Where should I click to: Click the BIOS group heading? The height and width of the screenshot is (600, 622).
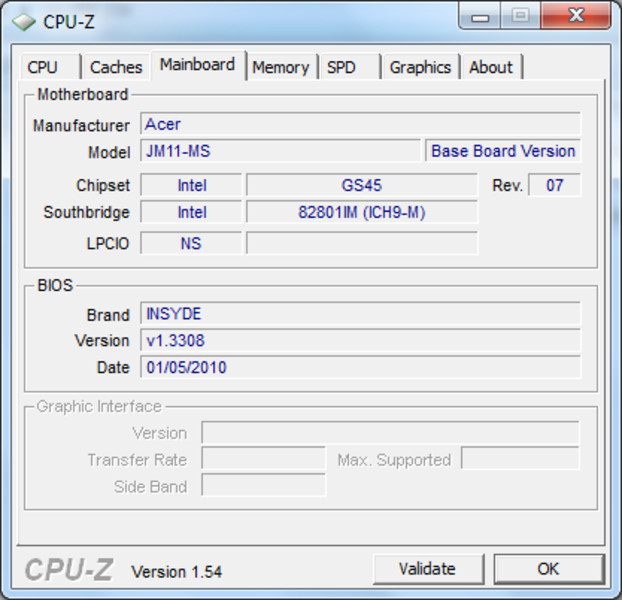tap(55, 286)
